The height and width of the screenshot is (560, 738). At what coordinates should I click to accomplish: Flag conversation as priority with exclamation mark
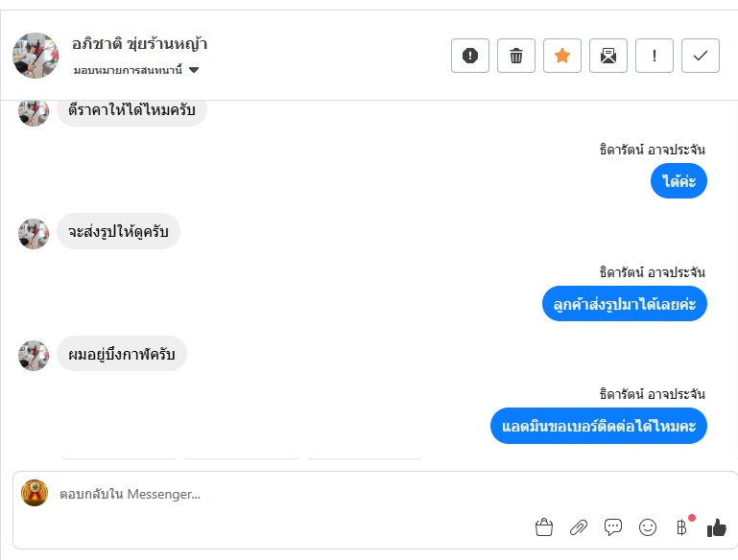[655, 56]
